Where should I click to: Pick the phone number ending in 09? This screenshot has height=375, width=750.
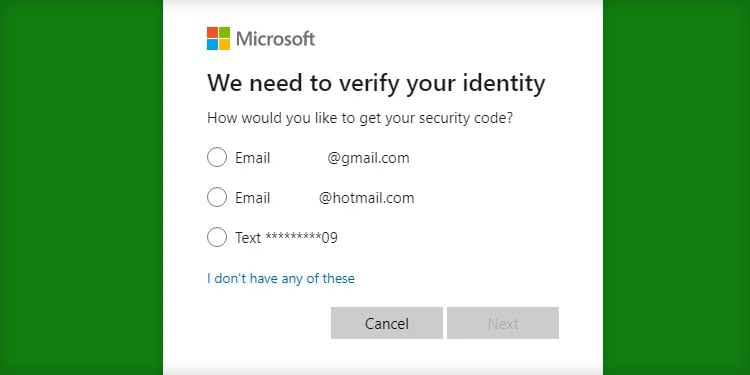coord(301,237)
